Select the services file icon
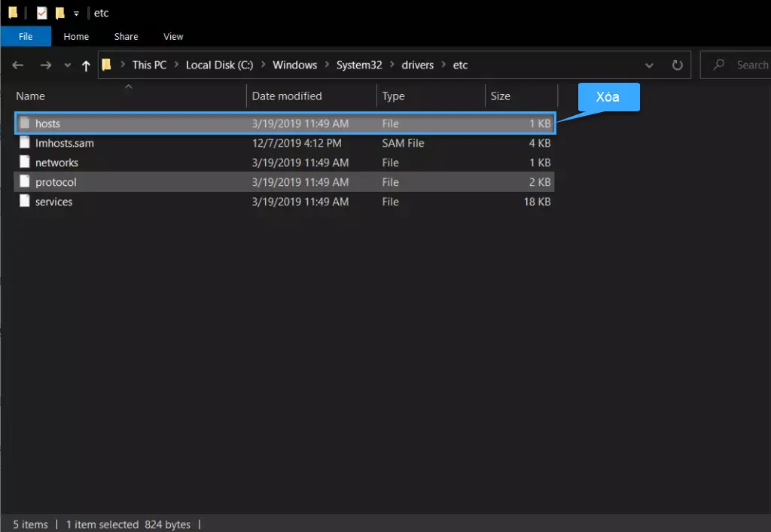 point(25,202)
